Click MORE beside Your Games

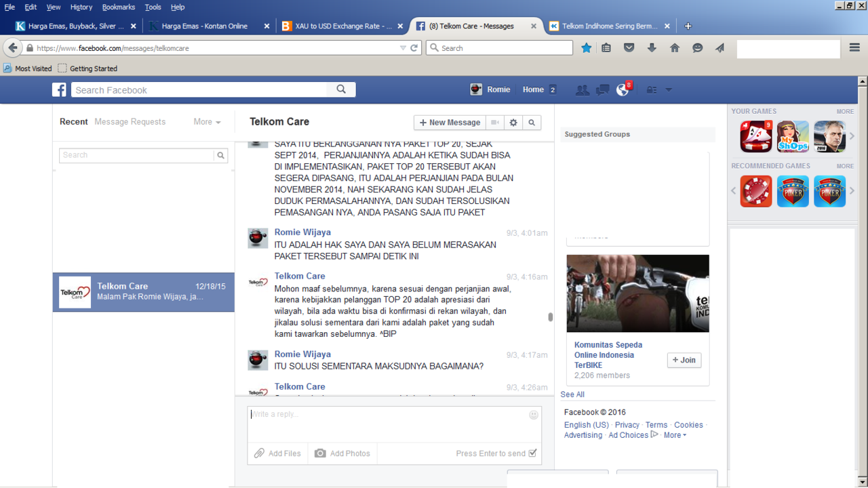[x=845, y=111]
